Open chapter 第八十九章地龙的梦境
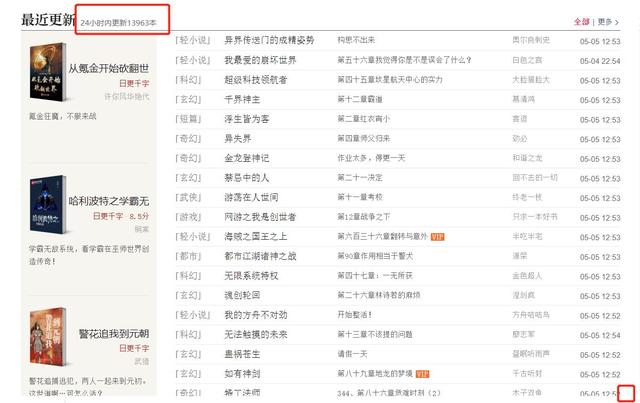This screenshot has height=403, width=640. [x=375, y=374]
